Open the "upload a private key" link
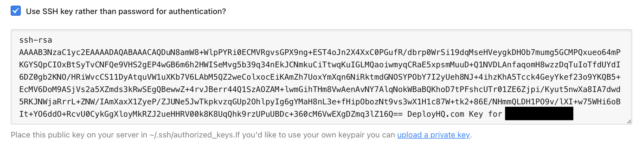Image resolution: width=644 pixels, height=147 pixels. coord(433,135)
